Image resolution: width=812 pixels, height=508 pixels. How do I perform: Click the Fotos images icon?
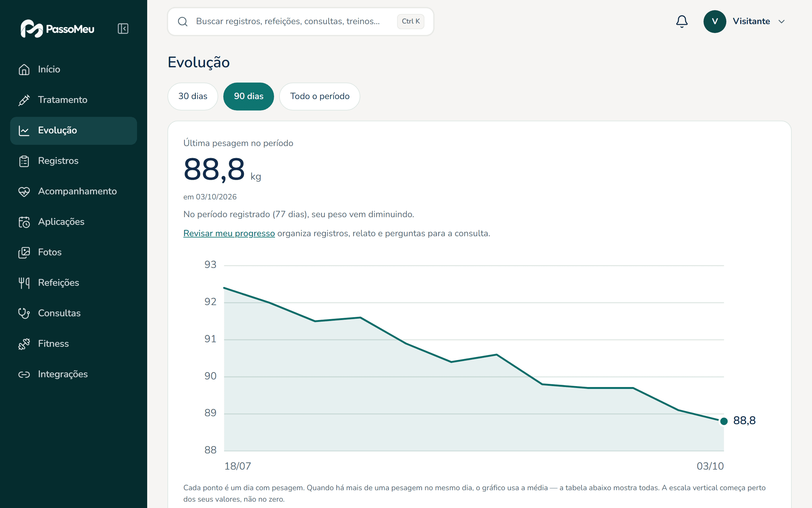pyautogui.click(x=24, y=252)
